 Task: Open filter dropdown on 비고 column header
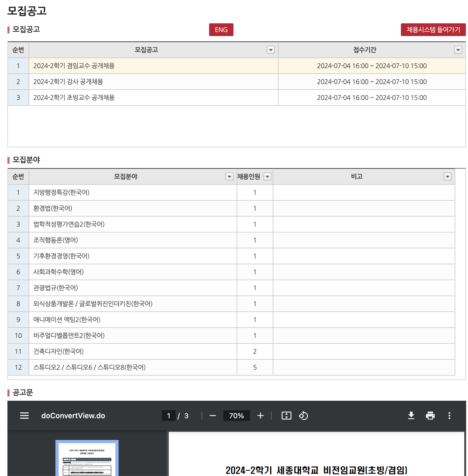coord(448,177)
